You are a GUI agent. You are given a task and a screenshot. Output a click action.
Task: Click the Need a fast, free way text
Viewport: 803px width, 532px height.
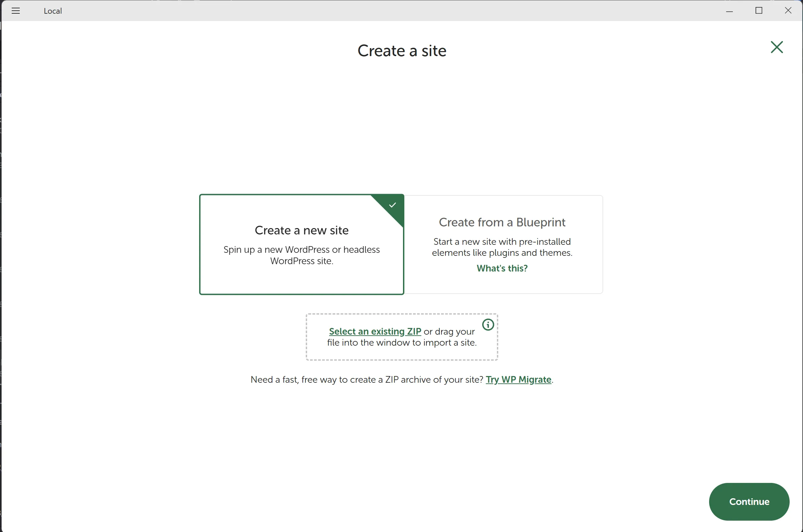367,379
